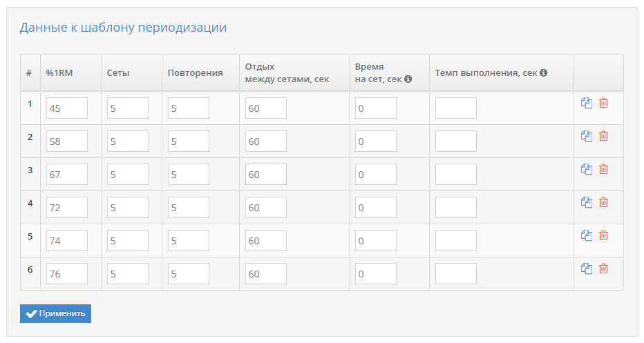The height and width of the screenshot is (343, 644).
Task: Click the copy icon for row 6
Action: [x=587, y=268]
